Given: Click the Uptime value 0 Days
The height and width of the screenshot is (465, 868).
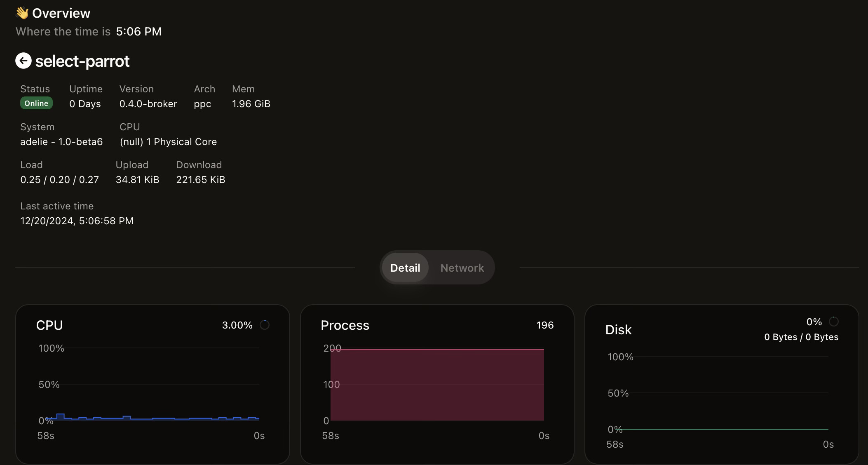Looking at the screenshot, I should click(85, 104).
